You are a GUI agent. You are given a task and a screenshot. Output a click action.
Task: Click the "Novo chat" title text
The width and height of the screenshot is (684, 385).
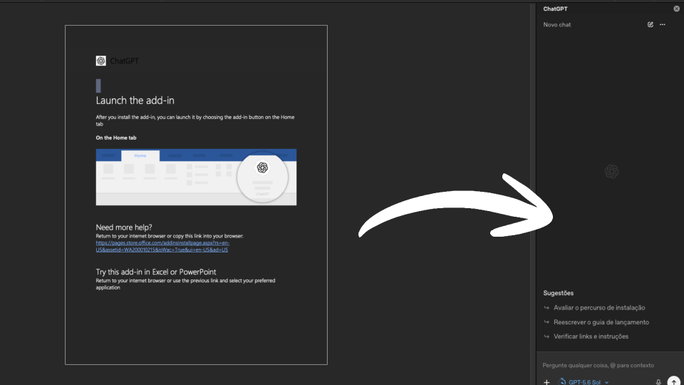coord(557,25)
